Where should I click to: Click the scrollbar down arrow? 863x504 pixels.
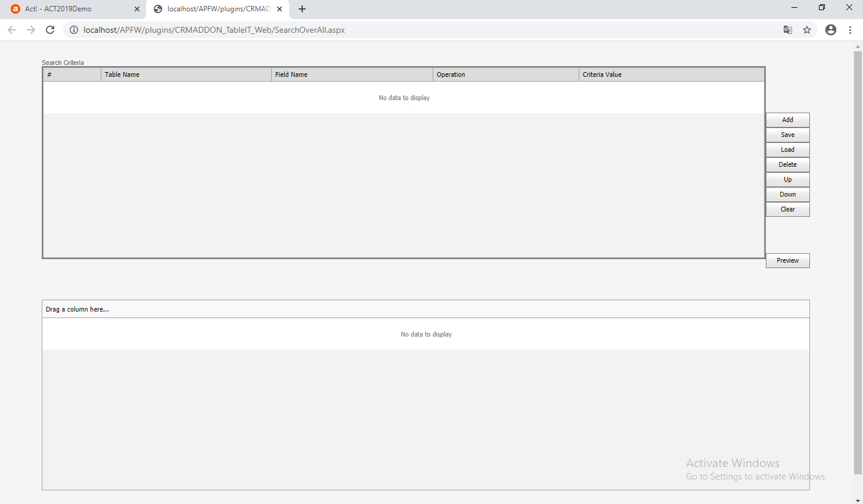point(858,500)
